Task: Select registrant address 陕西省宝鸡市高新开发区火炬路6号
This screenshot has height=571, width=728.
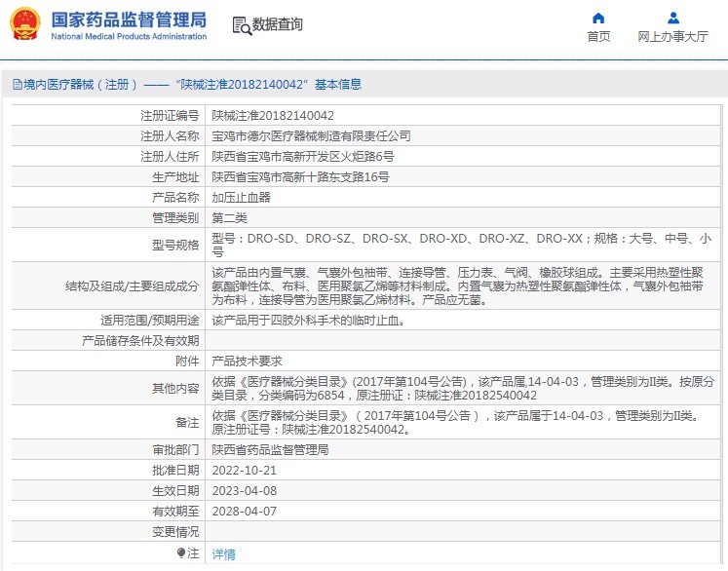Action: [x=303, y=157]
